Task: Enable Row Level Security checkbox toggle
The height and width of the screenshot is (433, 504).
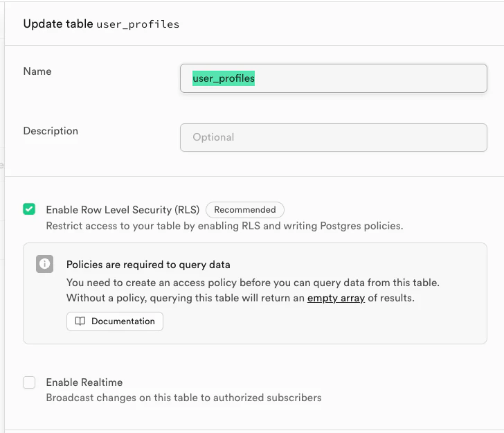Action: (29, 209)
